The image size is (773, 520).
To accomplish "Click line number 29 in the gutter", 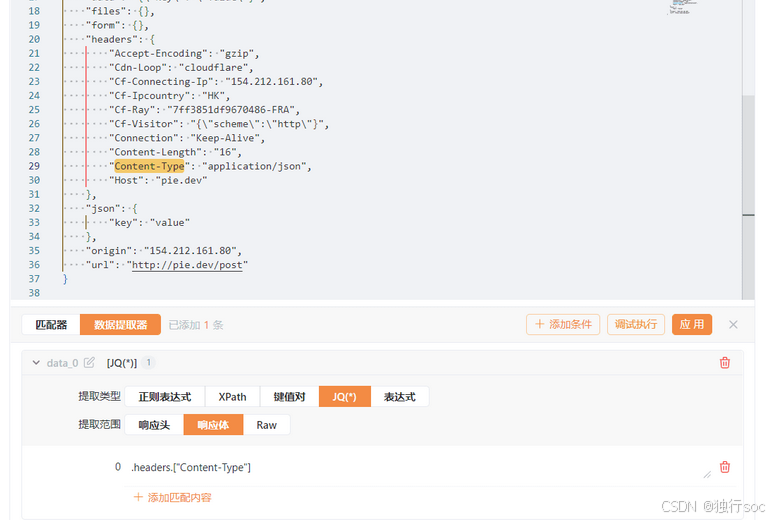I will tap(34, 166).
